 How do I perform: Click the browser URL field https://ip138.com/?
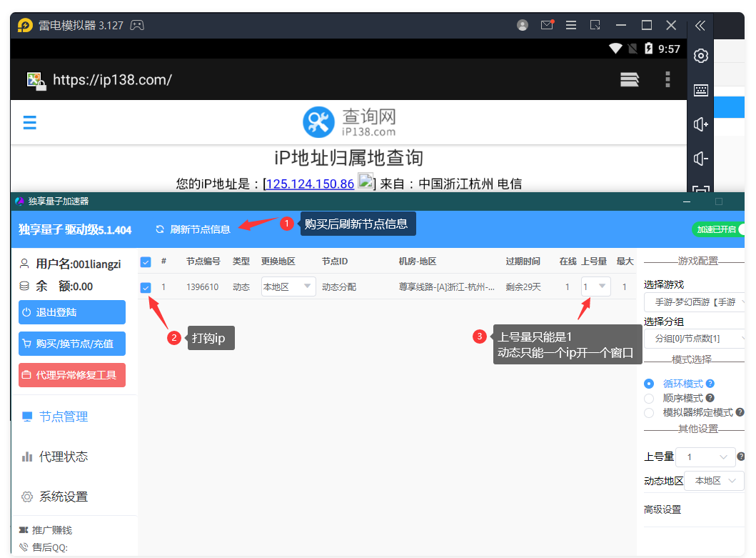[x=112, y=79]
